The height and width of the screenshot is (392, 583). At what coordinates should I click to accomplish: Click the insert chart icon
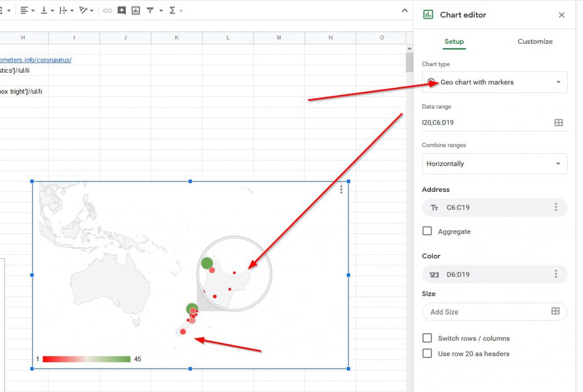[136, 10]
